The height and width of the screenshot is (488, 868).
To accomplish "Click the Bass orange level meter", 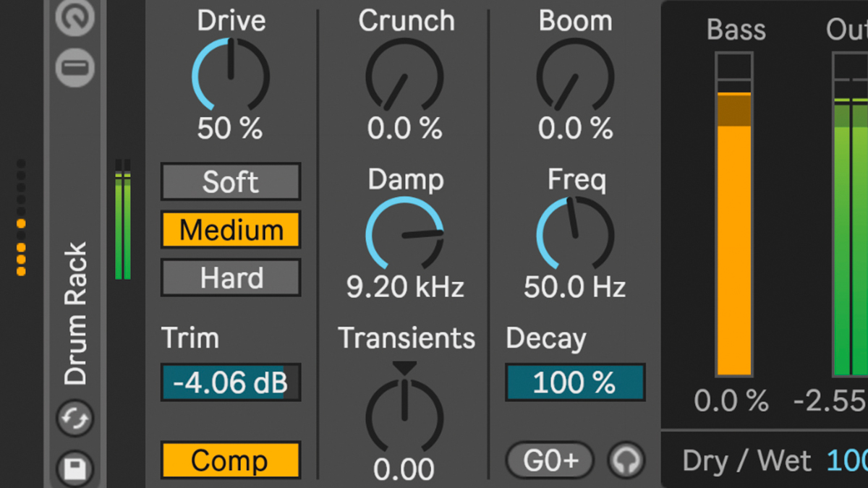I will click(x=734, y=214).
